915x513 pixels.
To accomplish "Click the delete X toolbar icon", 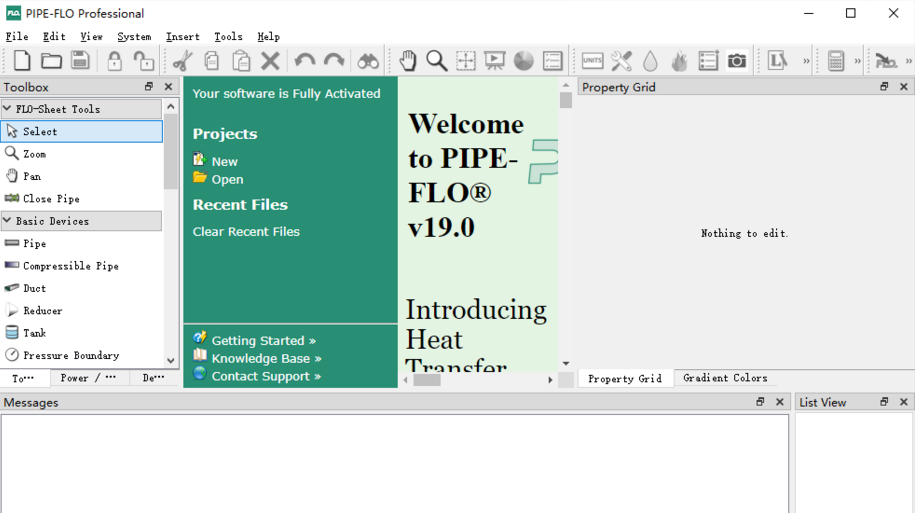I will 270,60.
